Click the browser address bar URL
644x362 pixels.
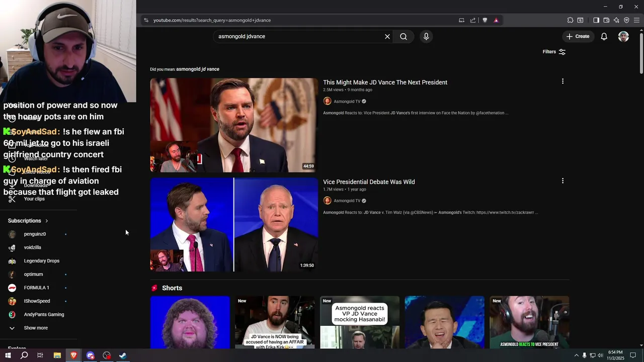pos(212,20)
